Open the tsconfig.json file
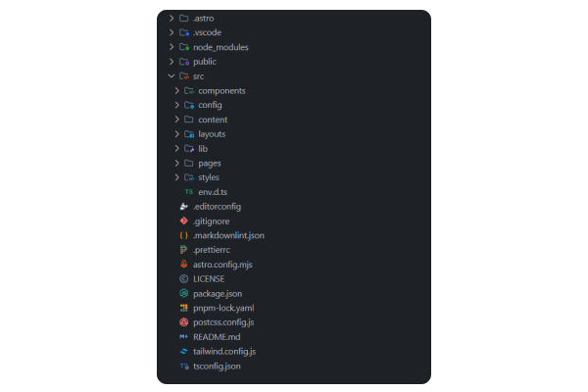The width and height of the screenshot is (588, 392). click(217, 366)
